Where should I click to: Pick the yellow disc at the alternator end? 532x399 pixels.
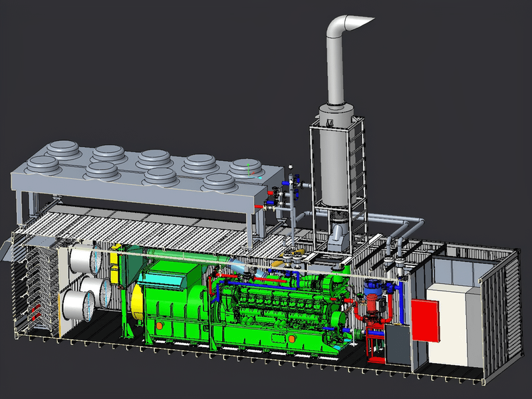137,302
